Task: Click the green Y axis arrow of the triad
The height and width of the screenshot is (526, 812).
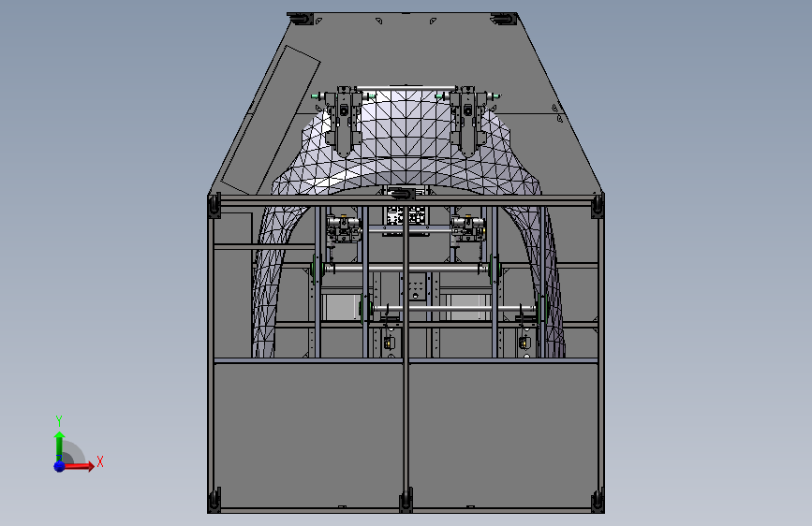Action: 60,446
